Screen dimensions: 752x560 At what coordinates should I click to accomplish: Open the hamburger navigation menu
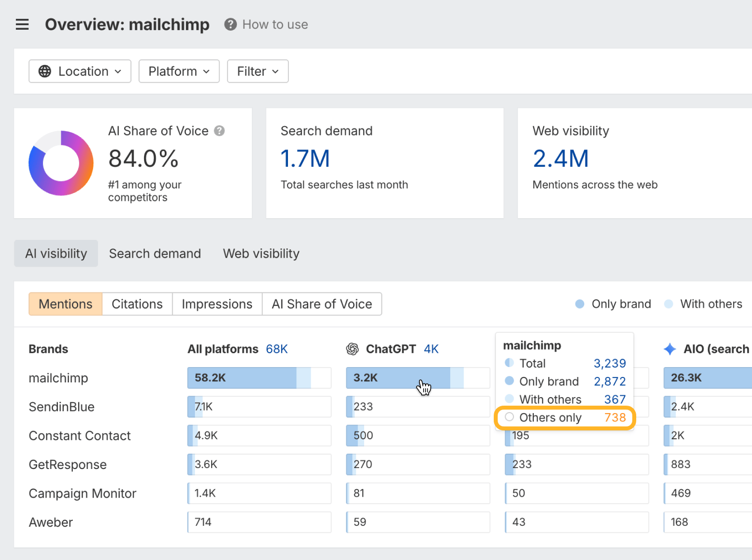point(22,24)
